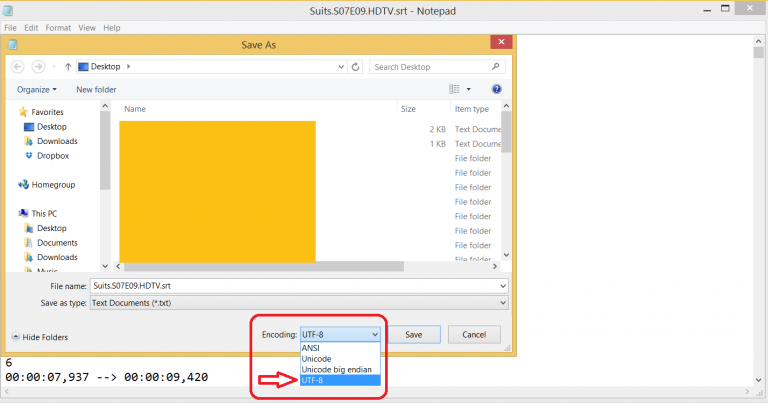768x403 pixels.
Task: Collapse navigation with Hide Folders
Action: 40,336
